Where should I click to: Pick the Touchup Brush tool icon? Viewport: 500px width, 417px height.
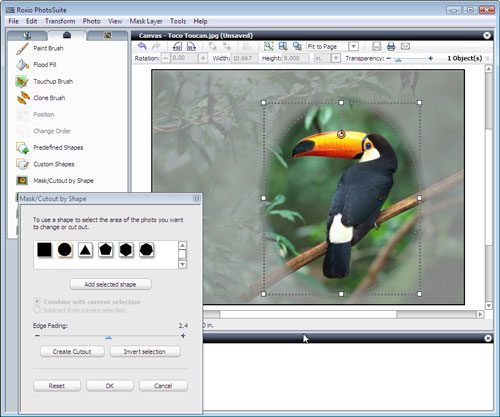click(x=22, y=81)
